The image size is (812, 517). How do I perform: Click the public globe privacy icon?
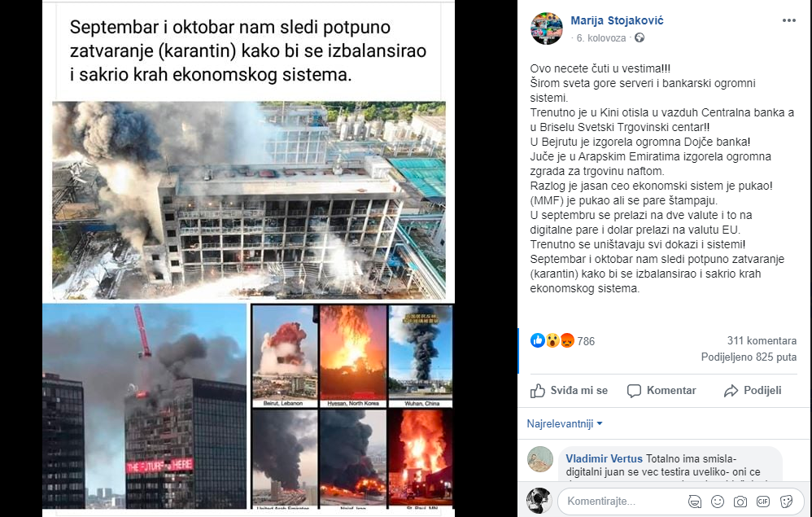[x=640, y=37]
